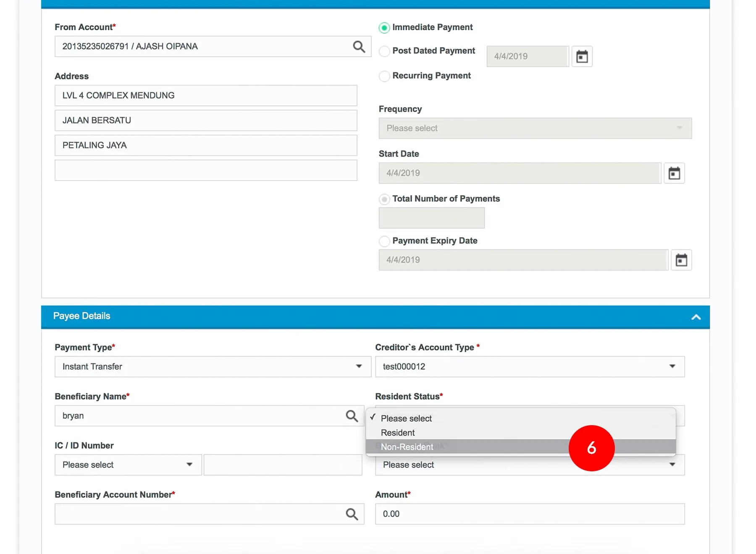Expand the Creditor's Account Type dropdown
Image resolution: width=756 pixels, height=554 pixels.
tap(529, 367)
